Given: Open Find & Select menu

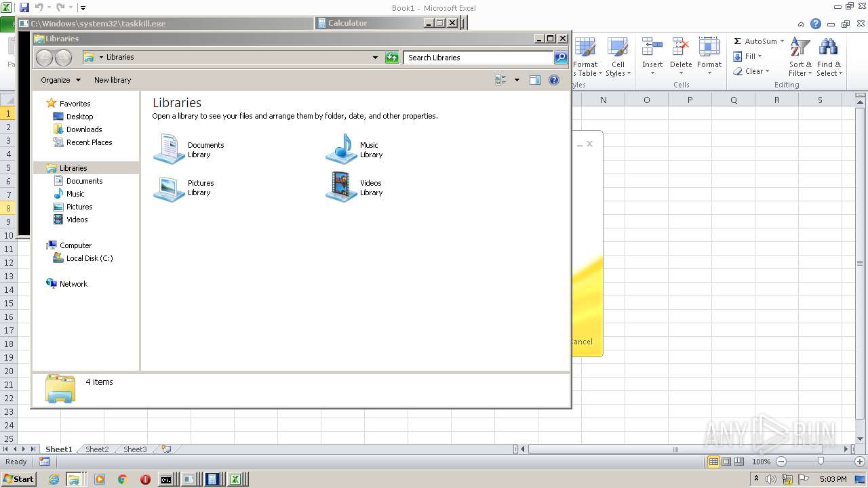Looking at the screenshot, I should pyautogui.click(x=829, y=58).
